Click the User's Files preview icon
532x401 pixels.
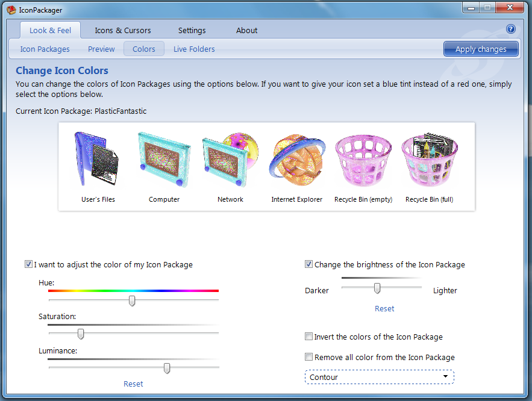[98, 158]
